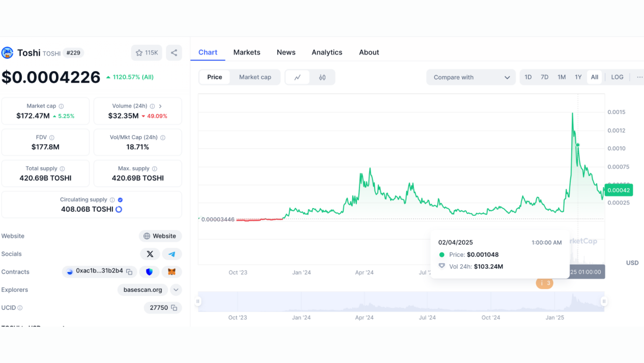Select line chart type icon
Screen dimensions: 644x363
[298, 77]
